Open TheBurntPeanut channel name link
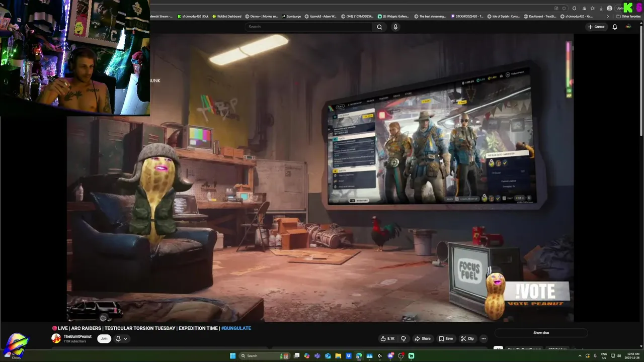 pyautogui.click(x=77, y=336)
